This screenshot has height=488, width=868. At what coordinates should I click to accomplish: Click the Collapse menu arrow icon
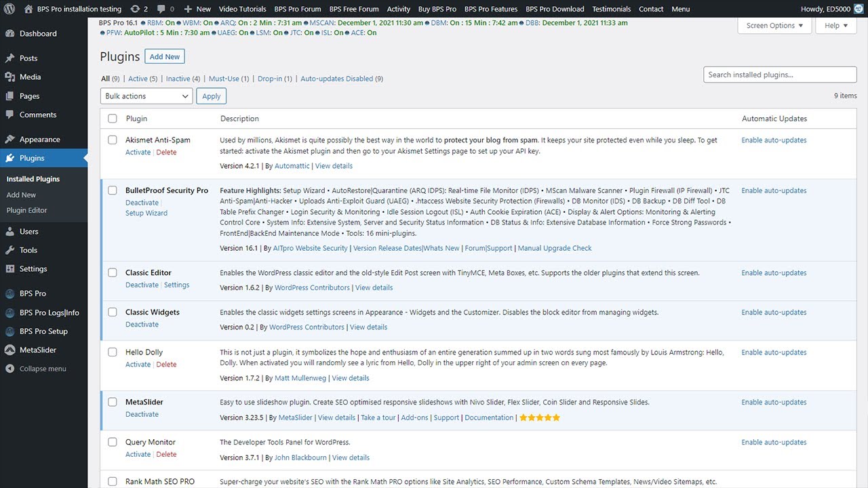[9, 369]
